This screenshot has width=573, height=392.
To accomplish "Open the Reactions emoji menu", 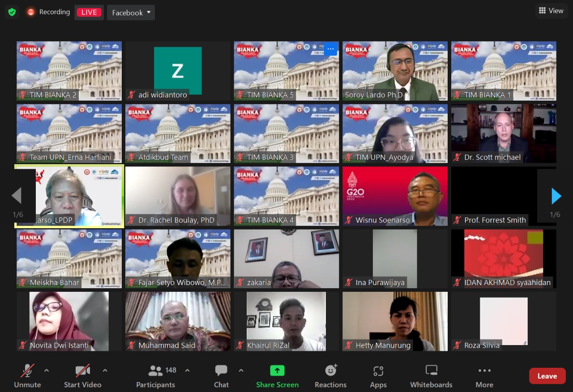I will pos(331,371).
